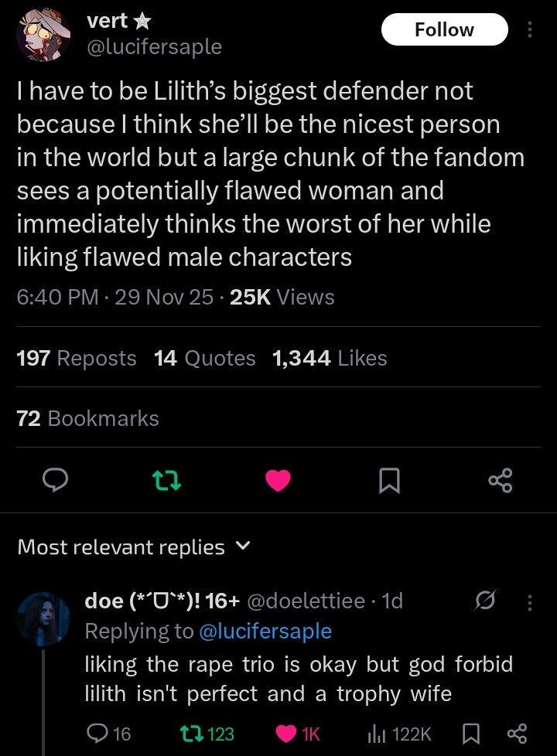Share the main post via share icon

(501, 482)
